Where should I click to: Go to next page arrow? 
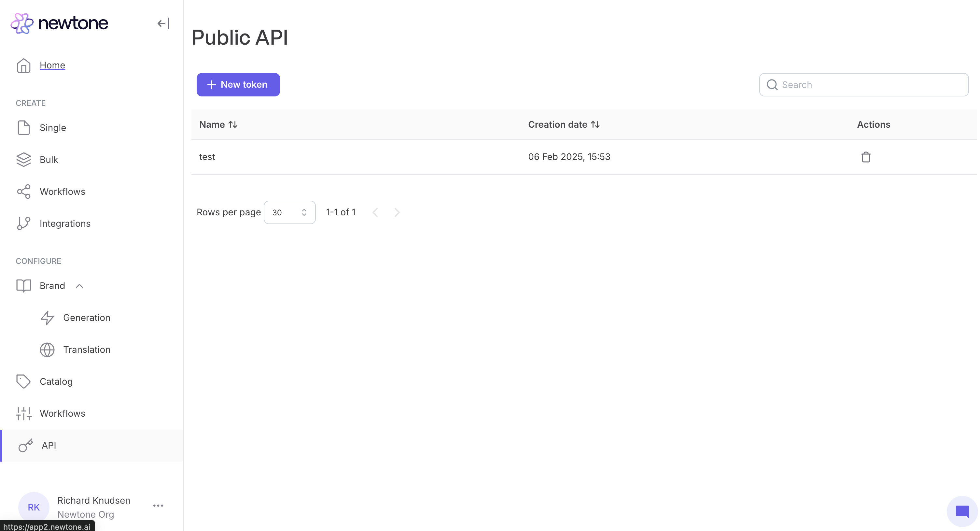point(397,212)
